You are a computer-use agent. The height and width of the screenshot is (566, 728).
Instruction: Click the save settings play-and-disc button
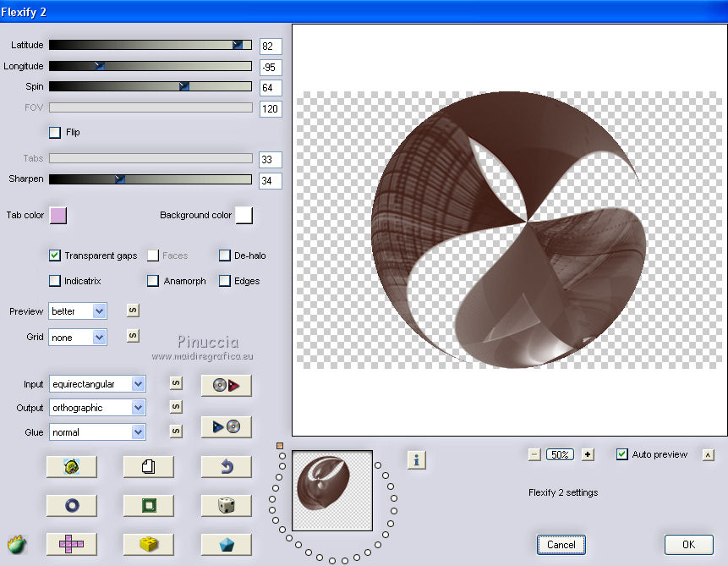226,426
